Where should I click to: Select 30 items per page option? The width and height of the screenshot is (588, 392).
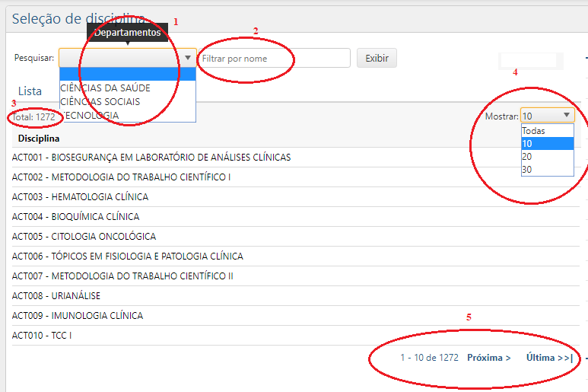click(x=546, y=170)
